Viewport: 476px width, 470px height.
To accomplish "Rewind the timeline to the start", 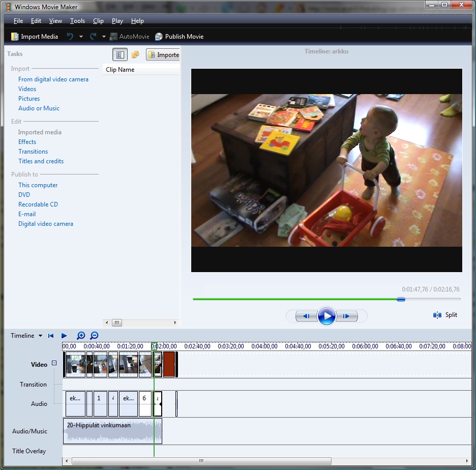I will (x=51, y=336).
